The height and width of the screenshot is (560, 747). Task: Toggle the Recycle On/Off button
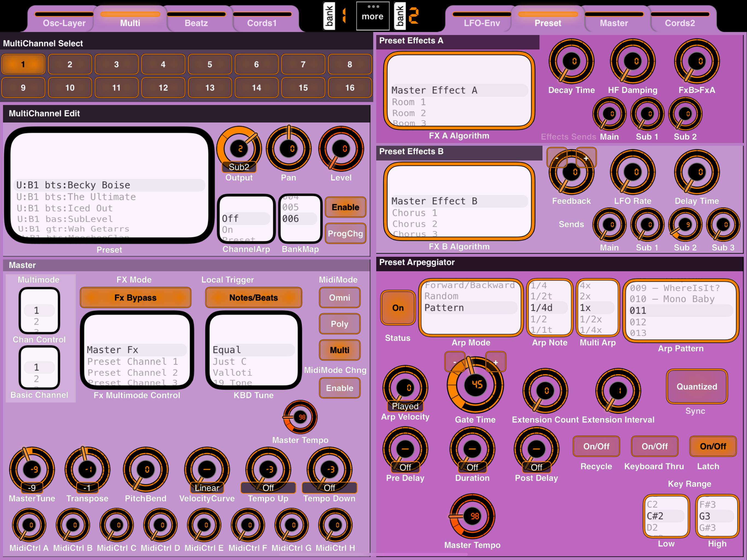coord(596,446)
